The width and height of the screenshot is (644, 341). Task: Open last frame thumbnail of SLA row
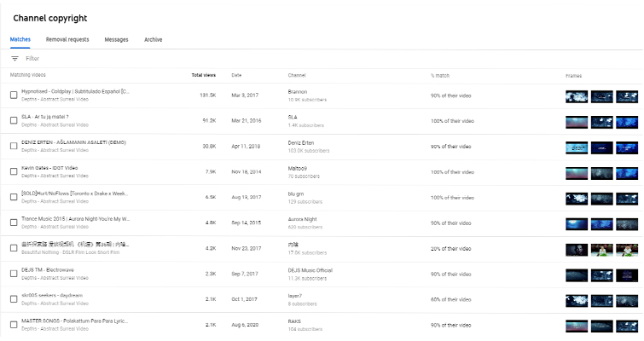(627, 122)
